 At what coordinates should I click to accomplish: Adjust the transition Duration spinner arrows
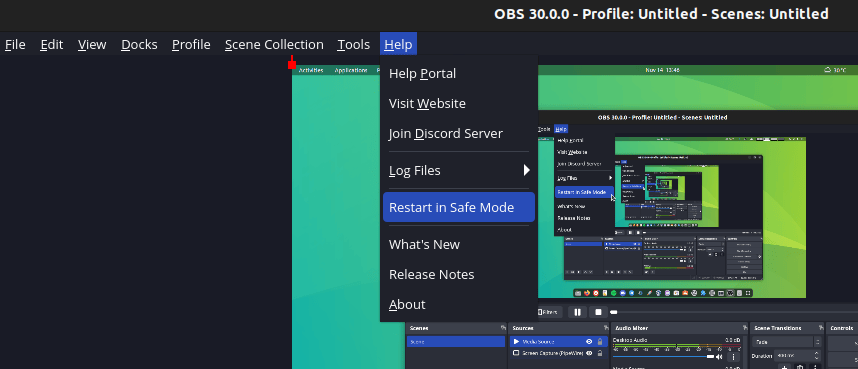click(x=816, y=356)
